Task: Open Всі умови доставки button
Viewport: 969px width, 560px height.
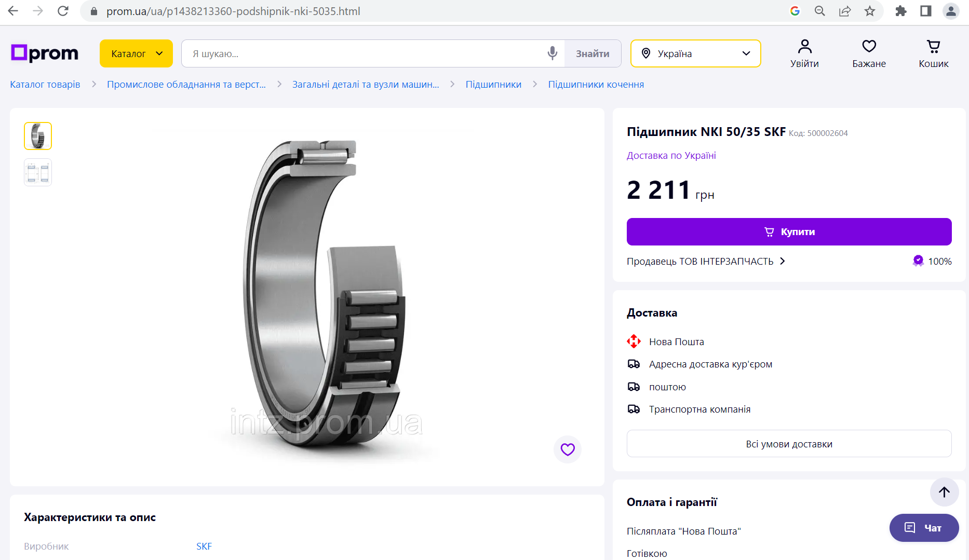Action: 789,444
